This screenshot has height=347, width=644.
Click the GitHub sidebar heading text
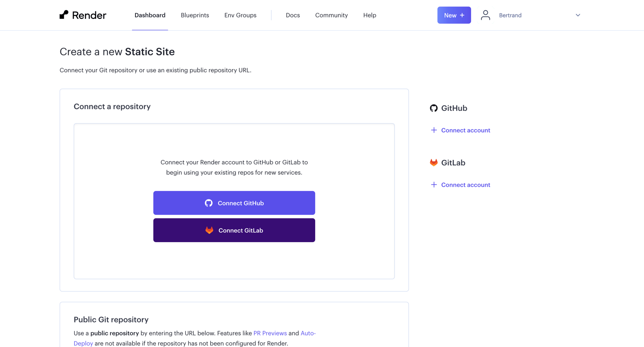tap(454, 108)
